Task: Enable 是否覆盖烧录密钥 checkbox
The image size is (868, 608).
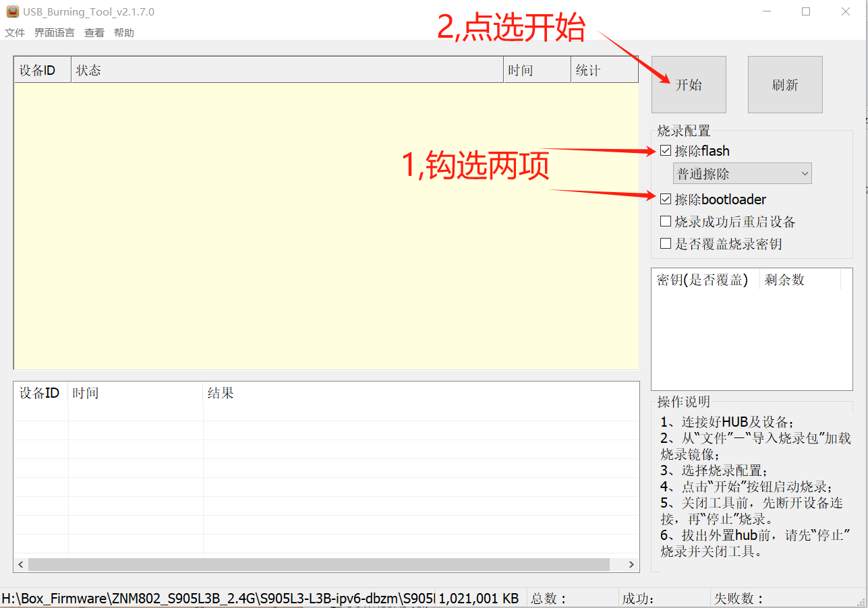Action: [666, 244]
